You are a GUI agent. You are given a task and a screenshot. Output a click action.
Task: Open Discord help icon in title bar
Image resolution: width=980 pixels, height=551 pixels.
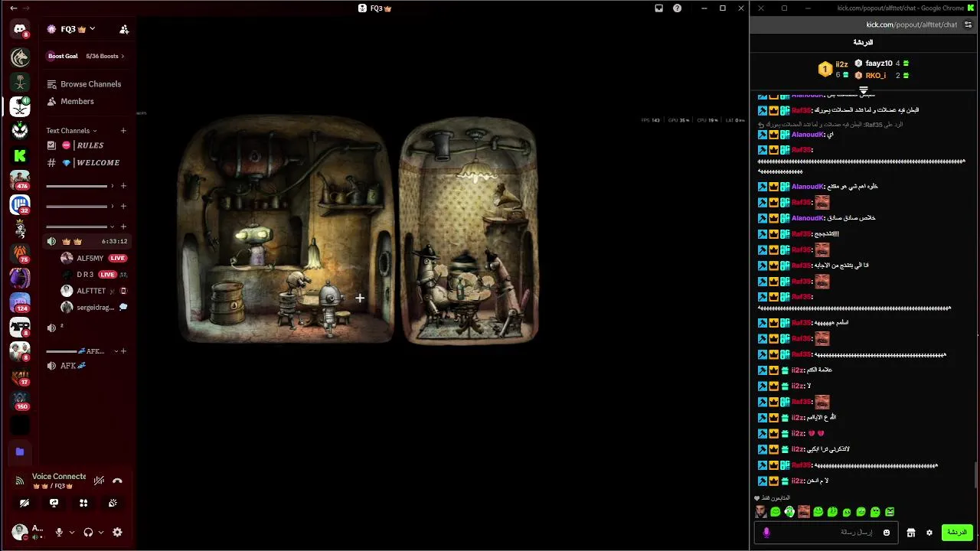coord(677,8)
